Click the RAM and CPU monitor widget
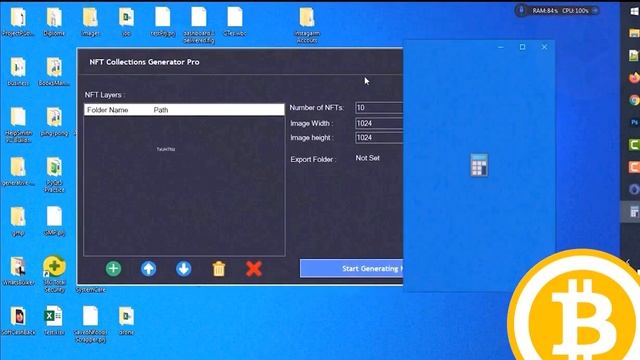Screen dimensions: 640x360 click(x=558, y=11)
